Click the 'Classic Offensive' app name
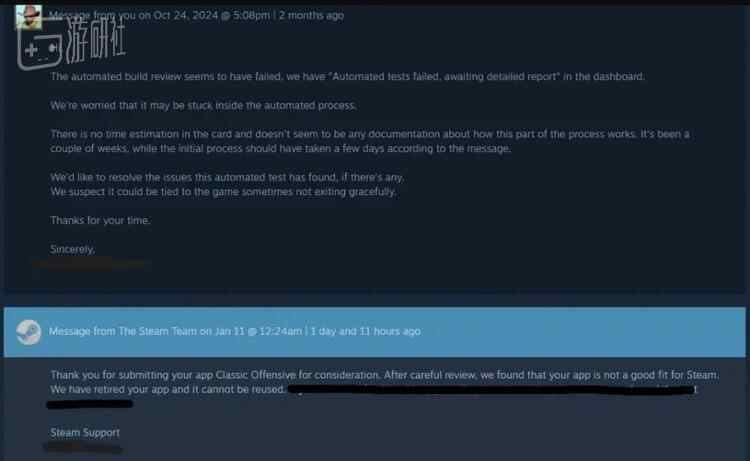750x461 pixels. coord(256,375)
